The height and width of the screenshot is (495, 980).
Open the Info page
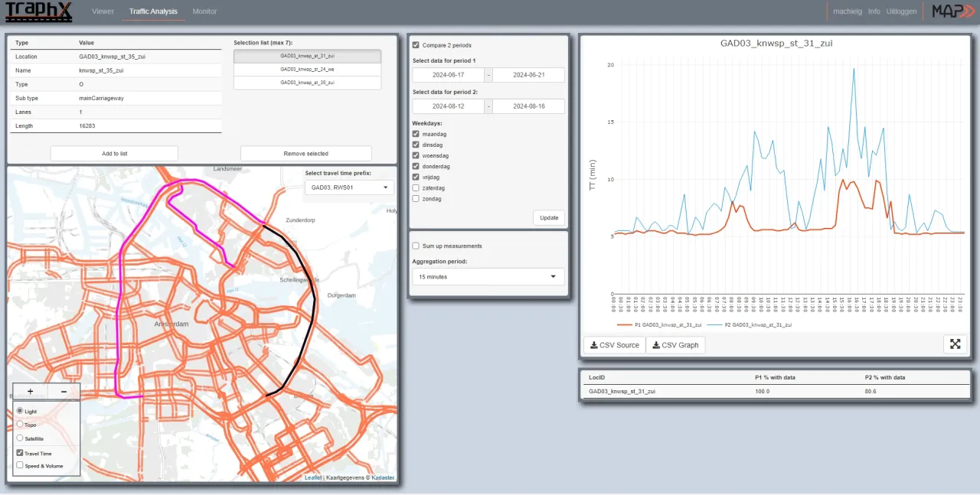coord(874,11)
